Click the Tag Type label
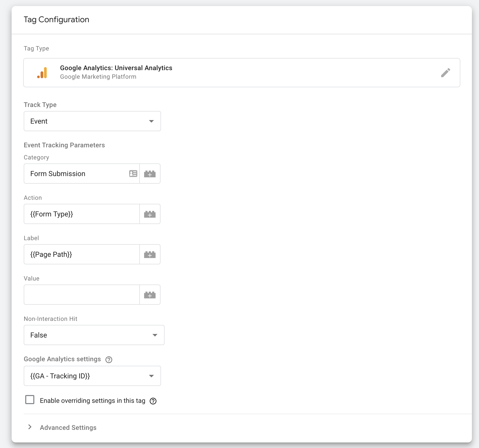479x448 pixels. [x=36, y=48]
